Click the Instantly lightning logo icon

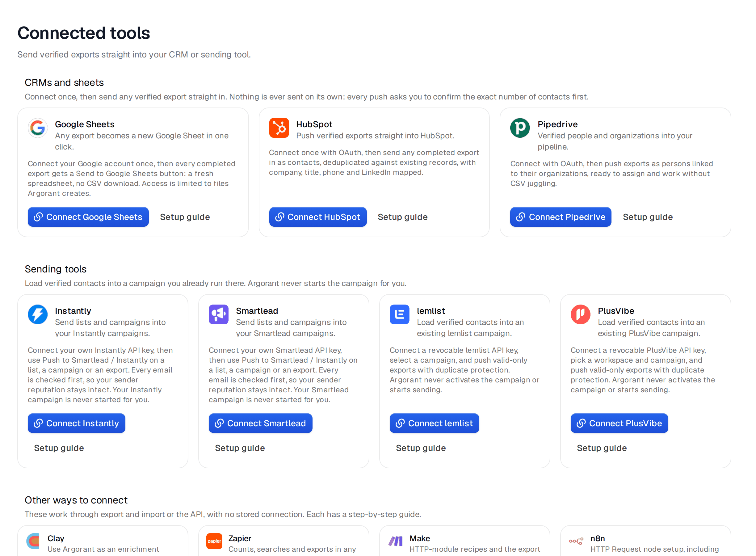(x=38, y=314)
